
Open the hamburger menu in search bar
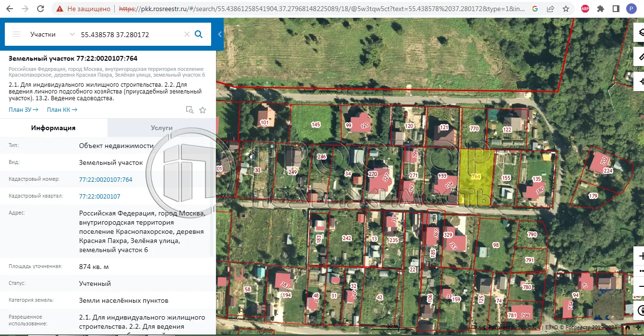pos(16,34)
